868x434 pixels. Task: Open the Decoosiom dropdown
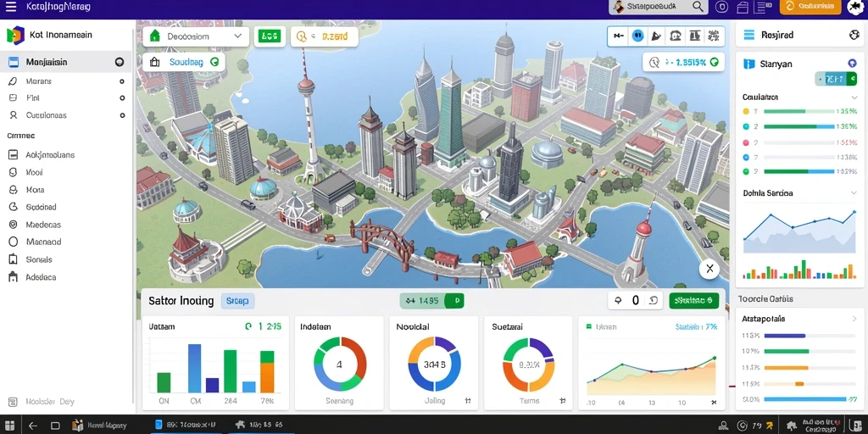(194, 36)
